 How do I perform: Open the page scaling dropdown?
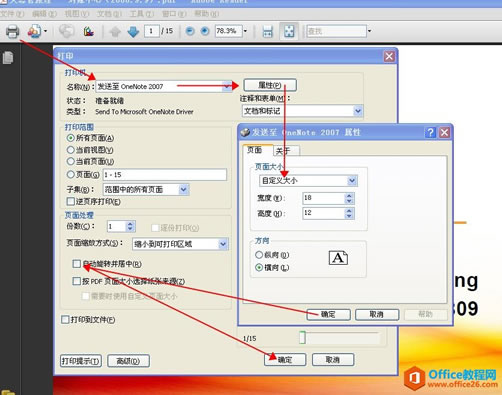tap(223, 244)
